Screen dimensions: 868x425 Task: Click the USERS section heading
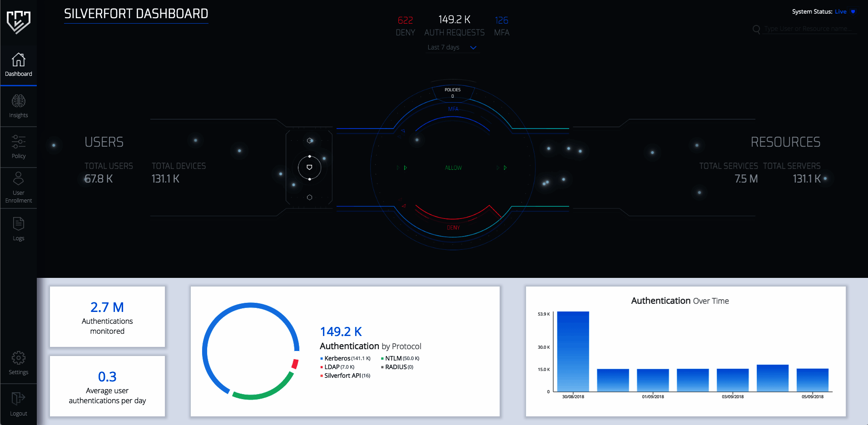click(x=104, y=142)
